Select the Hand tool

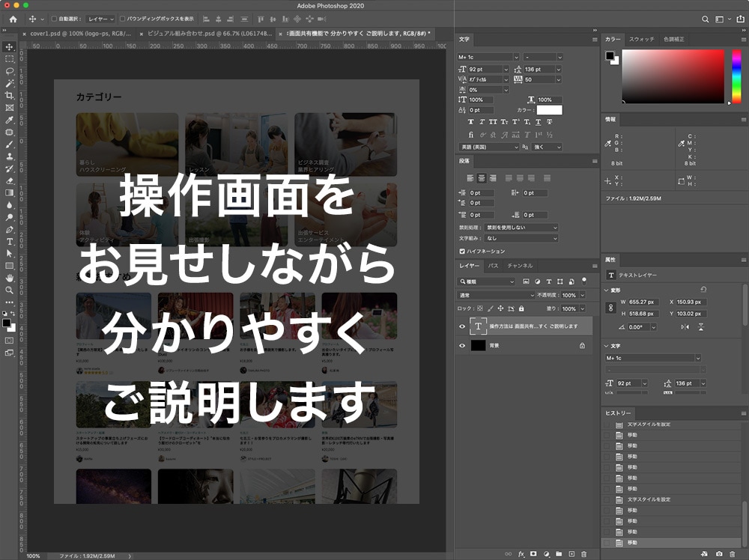[9, 278]
